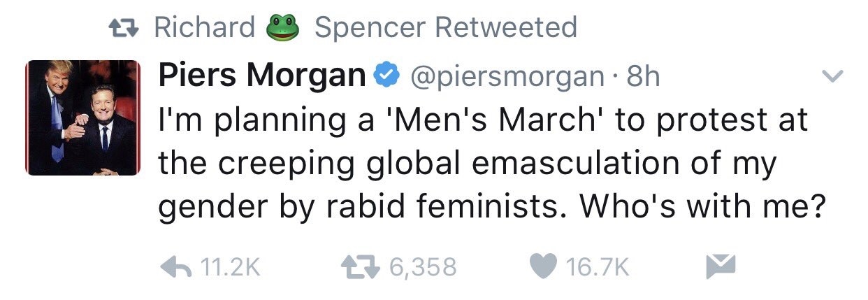
Task: Click the 16.7K likes count
Action: point(599,267)
